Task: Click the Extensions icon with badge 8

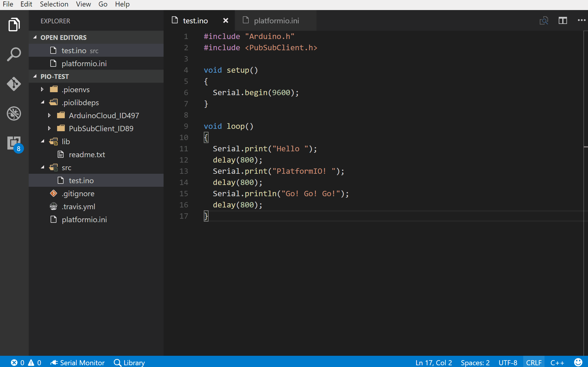Action: click(14, 143)
